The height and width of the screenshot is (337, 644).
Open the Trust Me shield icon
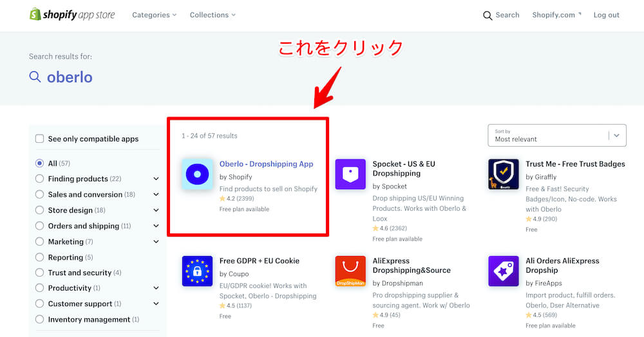pyautogui.click(x=504, y=174)
